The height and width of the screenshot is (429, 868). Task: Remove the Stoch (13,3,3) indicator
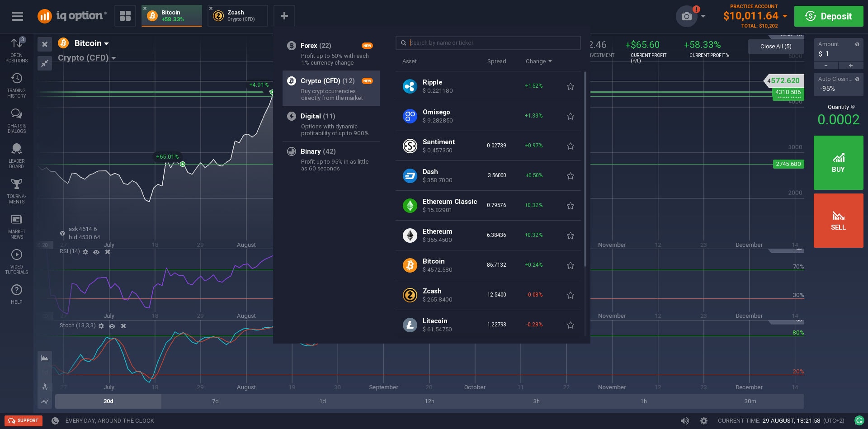(x=123, y=326)
